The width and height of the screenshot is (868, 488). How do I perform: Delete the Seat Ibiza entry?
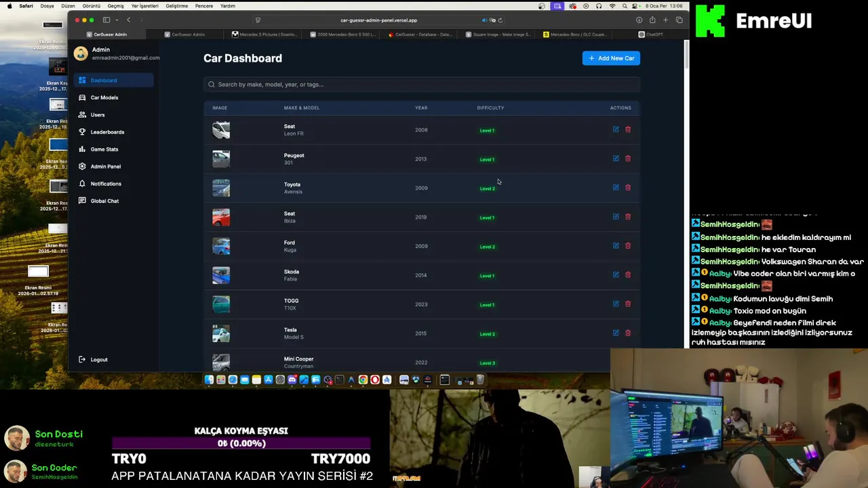[x=628, y=217]
